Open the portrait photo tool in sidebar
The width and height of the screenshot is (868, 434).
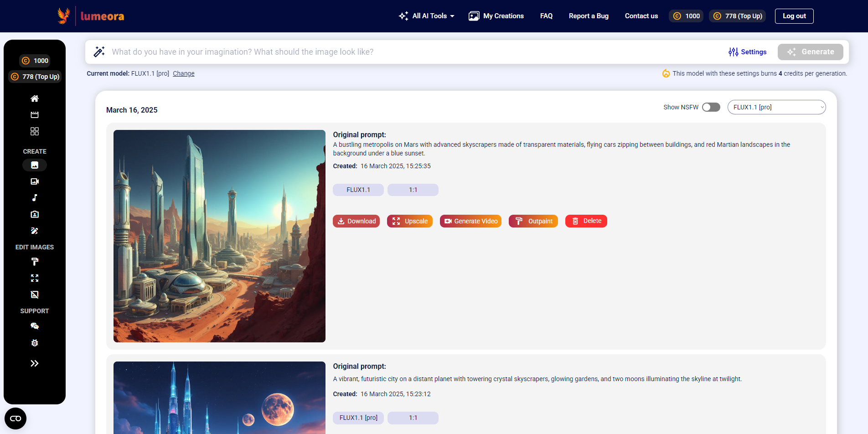pyautogui.click(x=35, y=214)
